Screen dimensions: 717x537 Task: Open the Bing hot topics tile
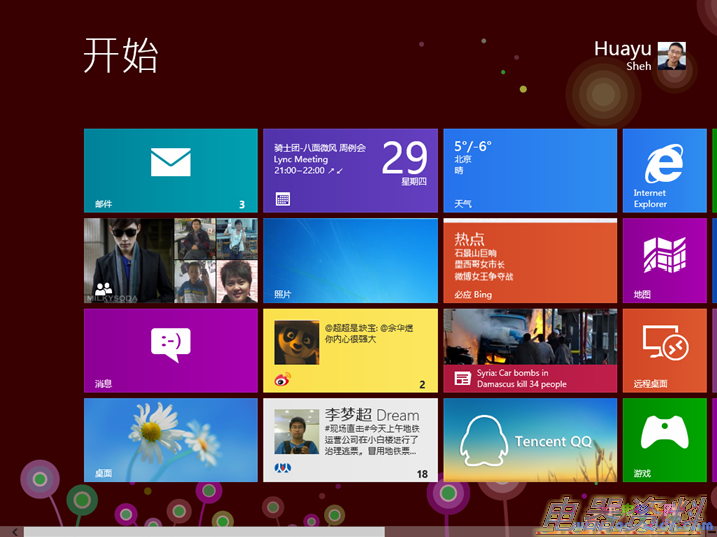[x=530, y=260]
